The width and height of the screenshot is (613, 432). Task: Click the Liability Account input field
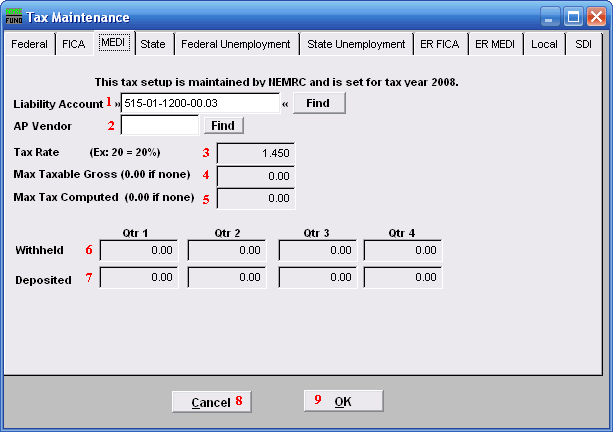pos(199,104)
